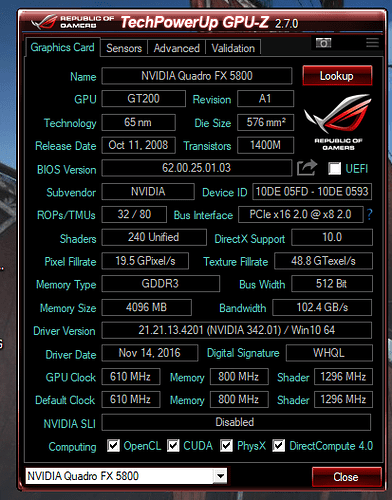392x500 pixels.
Task: Click the Default Clock row Memory 800 MHz field
Action: 239,399
